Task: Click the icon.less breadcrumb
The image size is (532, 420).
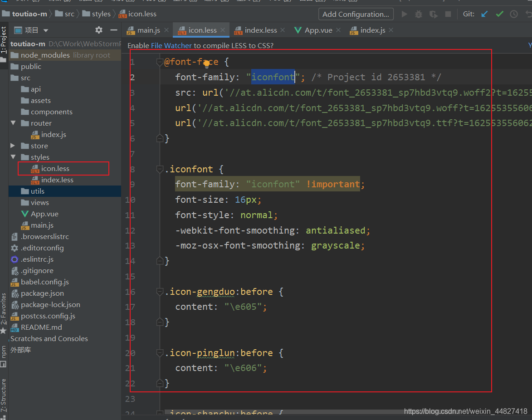Action: pos(138,14)
